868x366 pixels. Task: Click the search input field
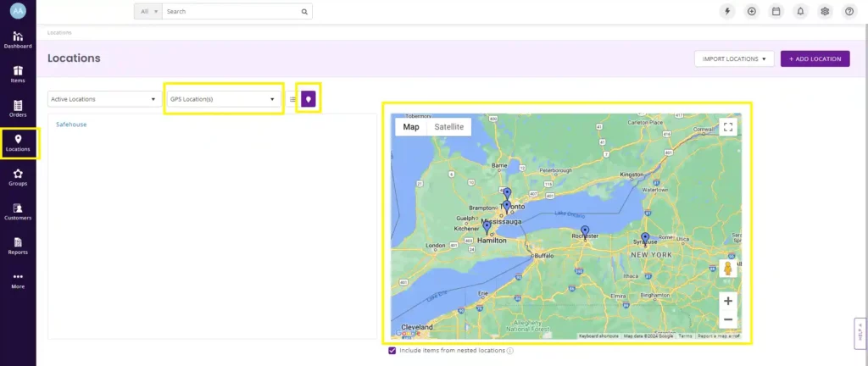(232, 12)
